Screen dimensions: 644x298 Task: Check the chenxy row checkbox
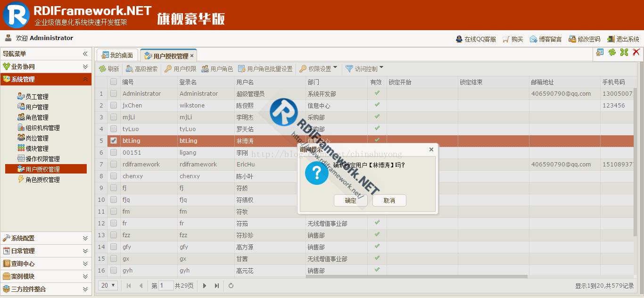coord(114,176)
